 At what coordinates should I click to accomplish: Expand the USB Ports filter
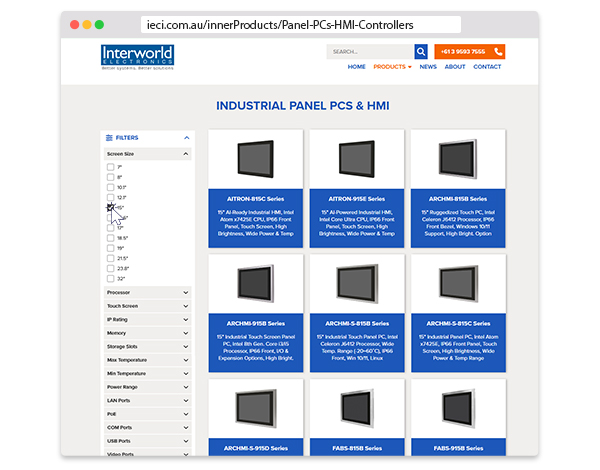pyautogui.click(x=147, y=441)
